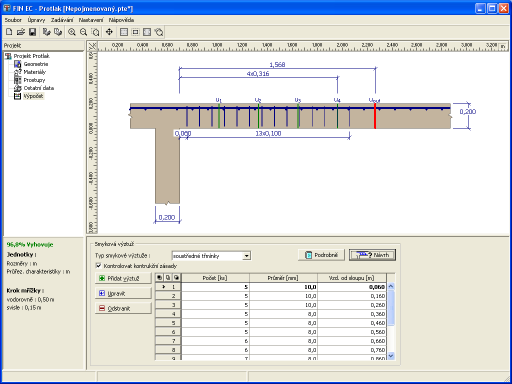The width and height of the screenshot is (512, 384).
Task: Open the 'Typ smykové výztuže' dropdown
Action: click(x=246, y=256)
